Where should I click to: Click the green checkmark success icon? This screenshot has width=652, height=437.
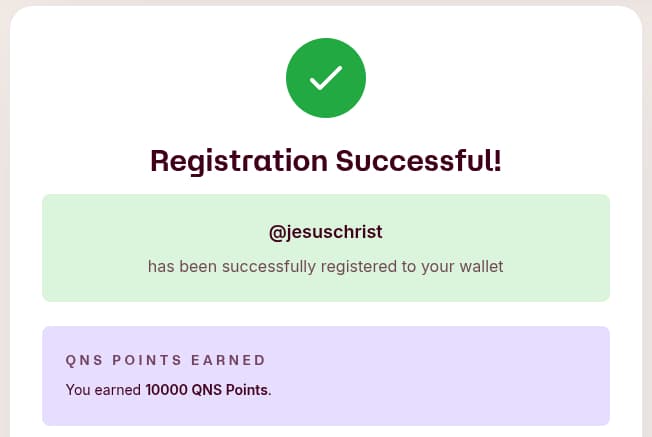326,78
